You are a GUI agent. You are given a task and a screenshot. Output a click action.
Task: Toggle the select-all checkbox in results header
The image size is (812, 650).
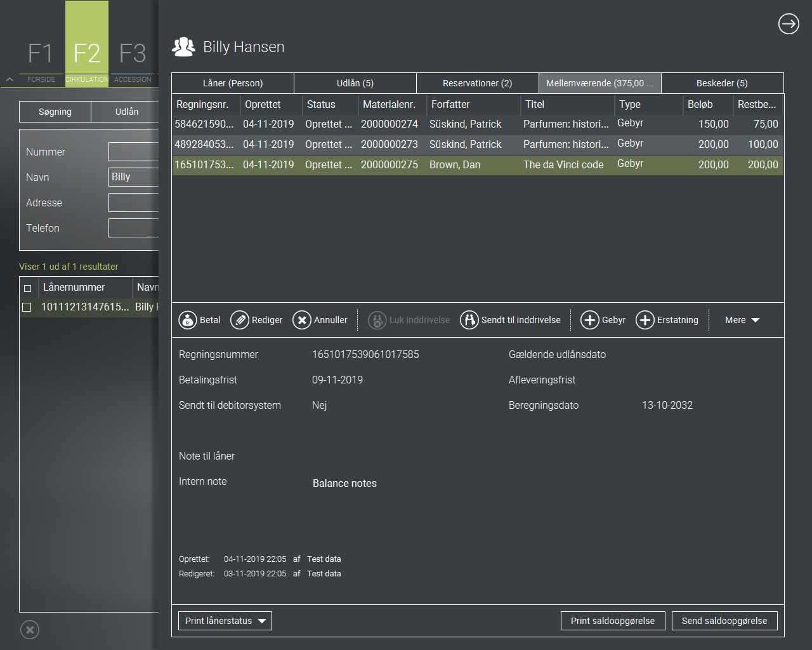(27, 288)
